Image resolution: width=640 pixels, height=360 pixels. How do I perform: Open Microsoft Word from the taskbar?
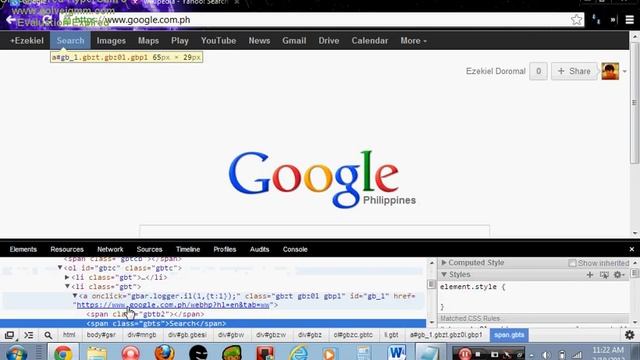click(x=397, y=353)
